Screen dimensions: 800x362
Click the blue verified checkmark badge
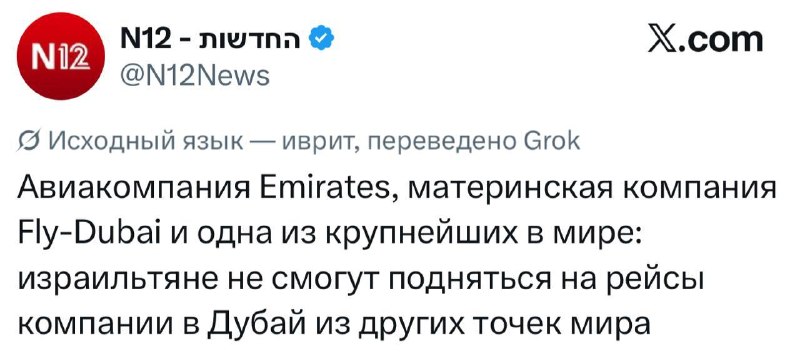tap(322, 40)
